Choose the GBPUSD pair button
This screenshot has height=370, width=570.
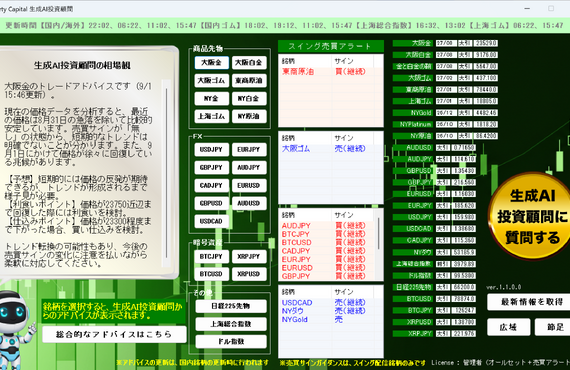(x=212, y=203)
